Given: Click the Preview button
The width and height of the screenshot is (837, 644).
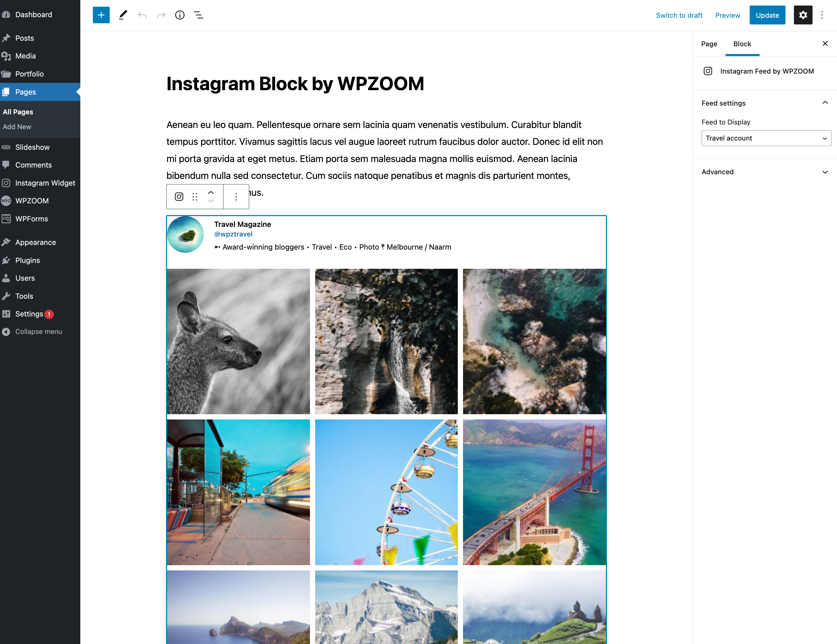Looking at the screenshot, I should [x=727, y=15].
